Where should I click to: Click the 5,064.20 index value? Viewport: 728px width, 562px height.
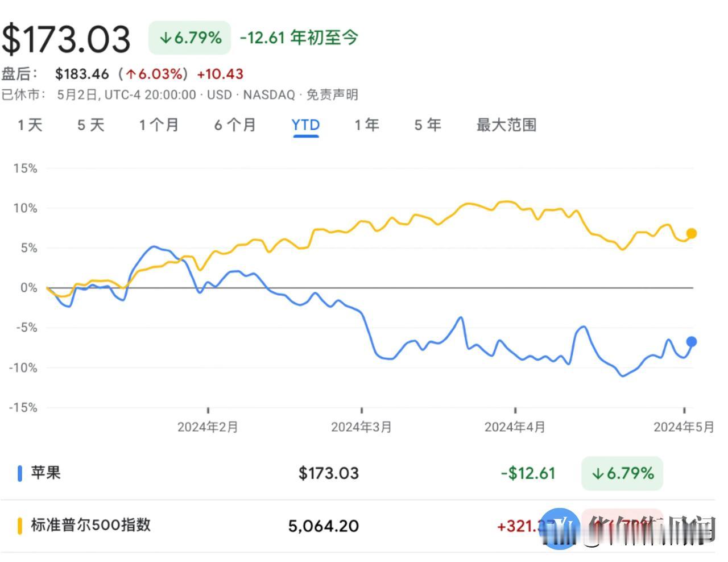point(324,526)
